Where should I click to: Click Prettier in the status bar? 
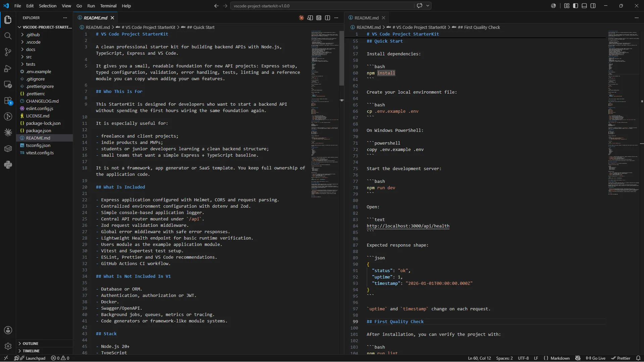tap(621, 358)
